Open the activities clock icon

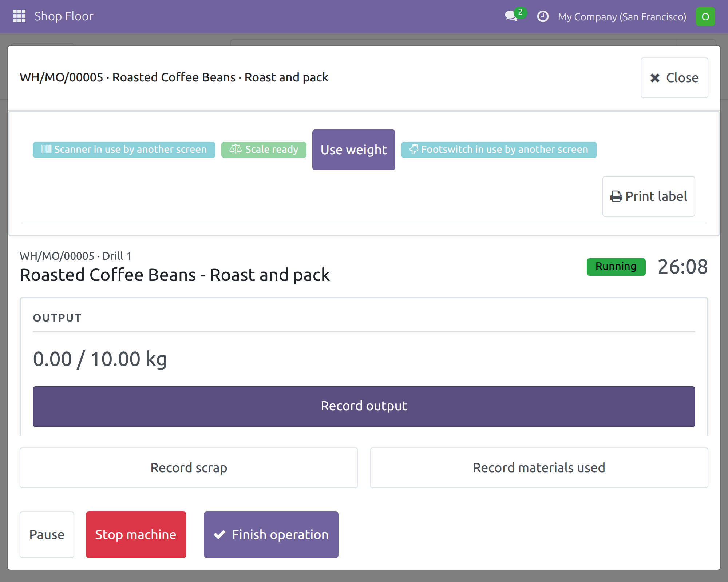543,16
